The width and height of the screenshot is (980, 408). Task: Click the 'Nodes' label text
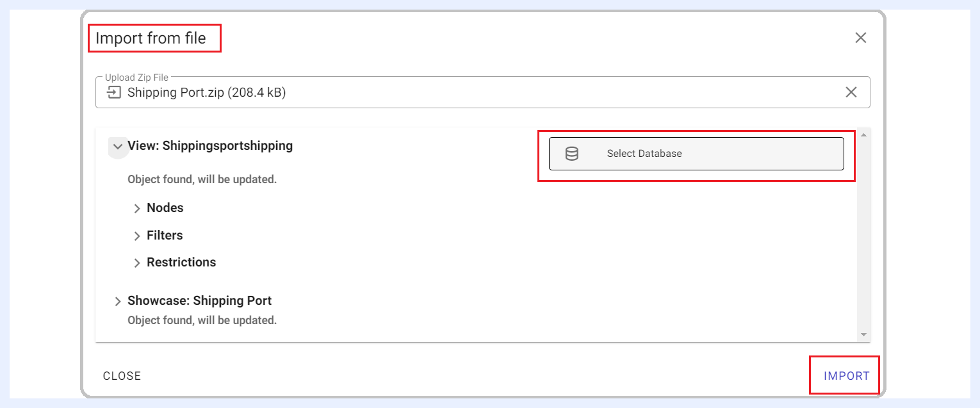click(165, 208)
